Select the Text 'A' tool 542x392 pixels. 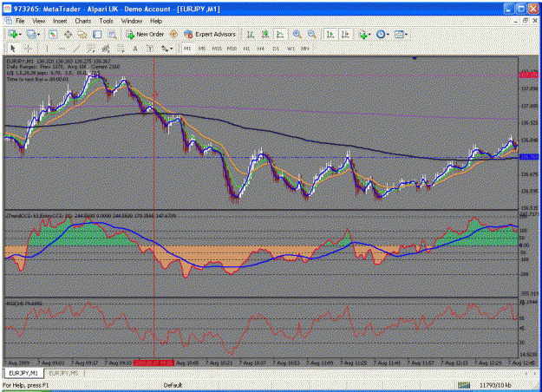135,49
